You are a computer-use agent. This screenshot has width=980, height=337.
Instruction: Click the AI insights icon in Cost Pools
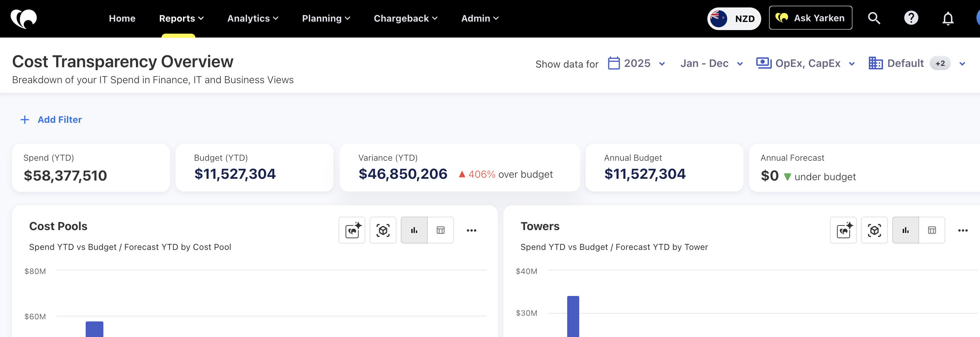352,230
